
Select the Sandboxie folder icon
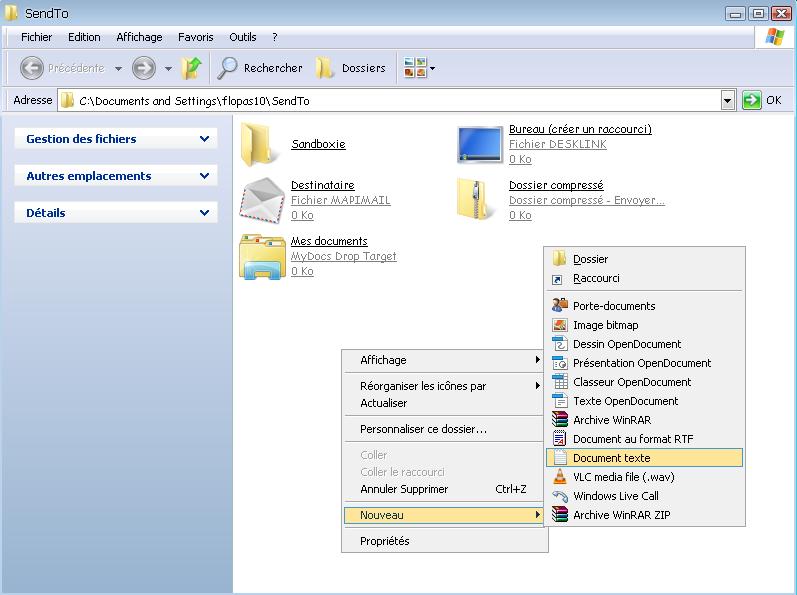pyautogui.click(x=260, y=144)
